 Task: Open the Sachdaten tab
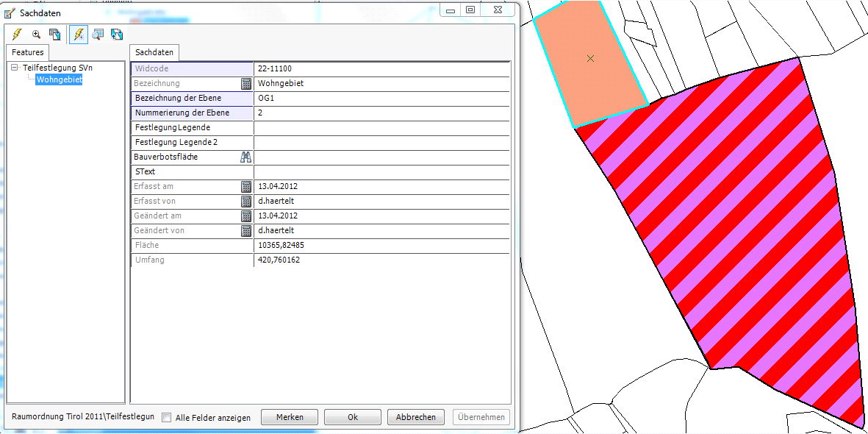154,52
